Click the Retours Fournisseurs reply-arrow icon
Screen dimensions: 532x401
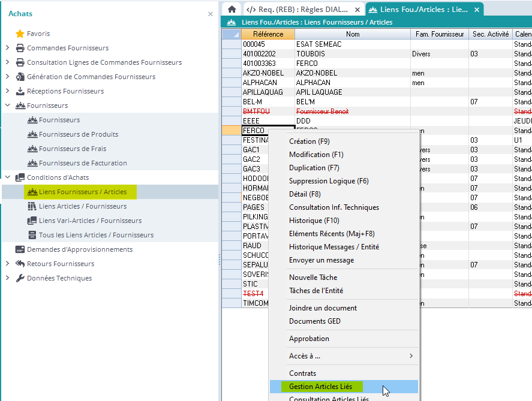coord(20,264)
